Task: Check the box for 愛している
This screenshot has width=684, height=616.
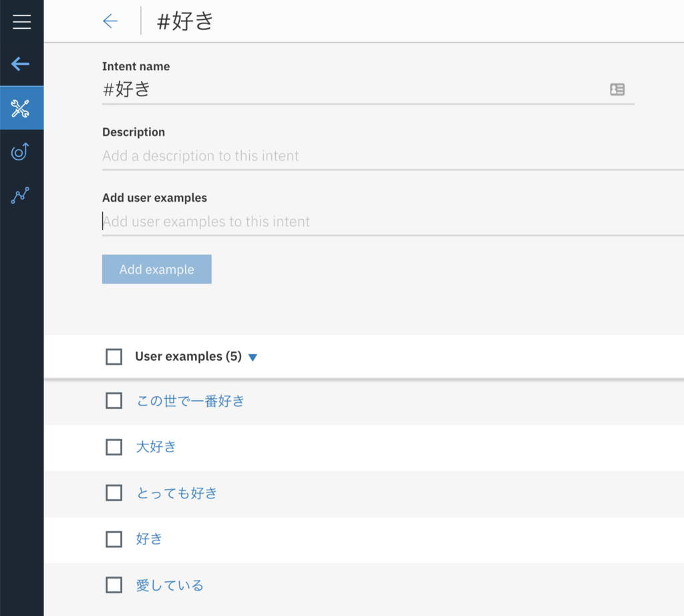Action: (114, 585)
